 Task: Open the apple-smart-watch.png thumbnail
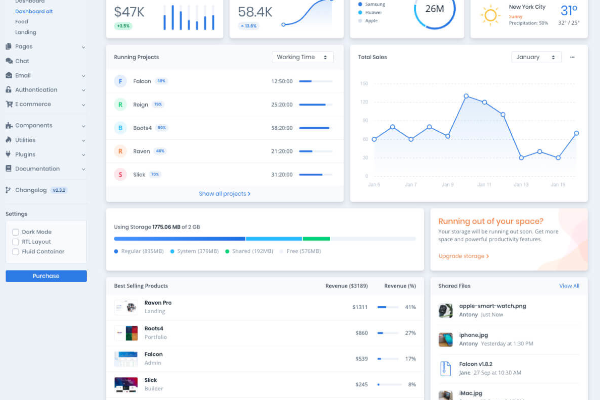pos(446,310)
